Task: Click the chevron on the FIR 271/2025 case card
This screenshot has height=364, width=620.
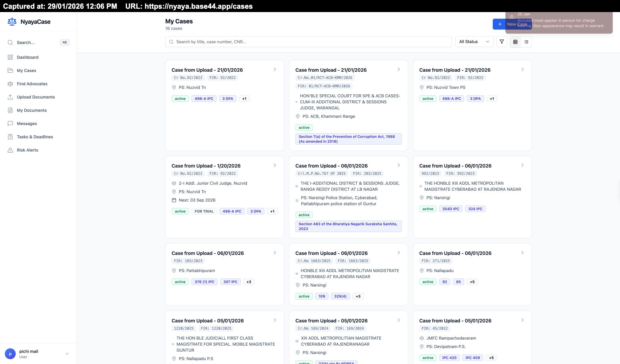Action: coord(523,253)
